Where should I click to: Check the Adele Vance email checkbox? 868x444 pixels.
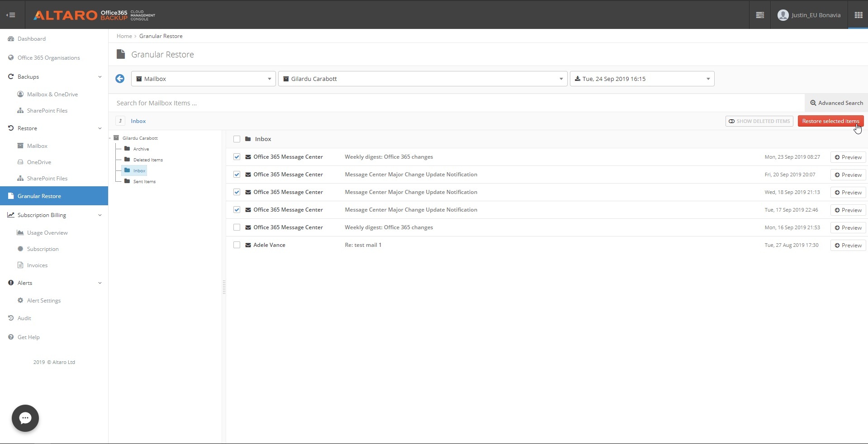pyautogui.click(x=237, y=245)
